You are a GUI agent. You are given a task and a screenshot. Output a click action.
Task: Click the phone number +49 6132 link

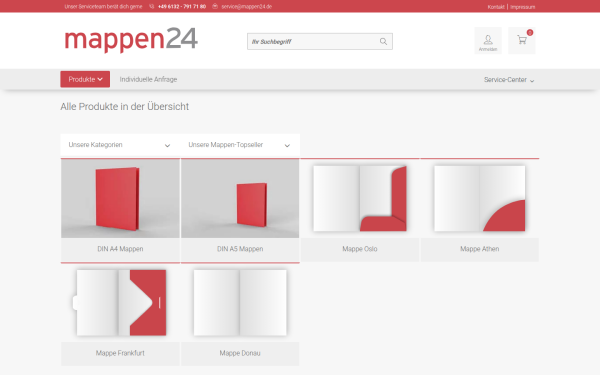coord(182,7)
